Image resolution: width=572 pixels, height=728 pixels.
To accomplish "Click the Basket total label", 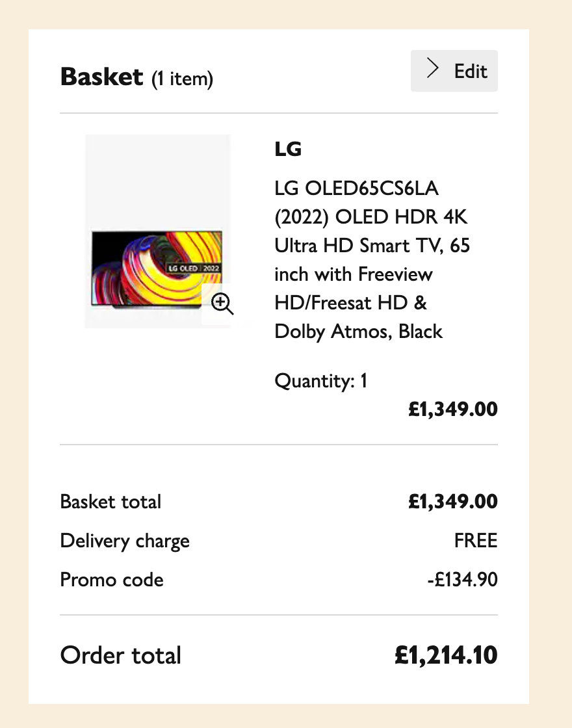I will (x=110, y=502).
